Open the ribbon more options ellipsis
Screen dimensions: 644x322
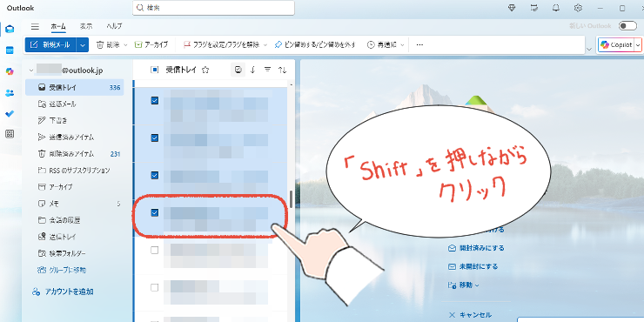(419, 44)
